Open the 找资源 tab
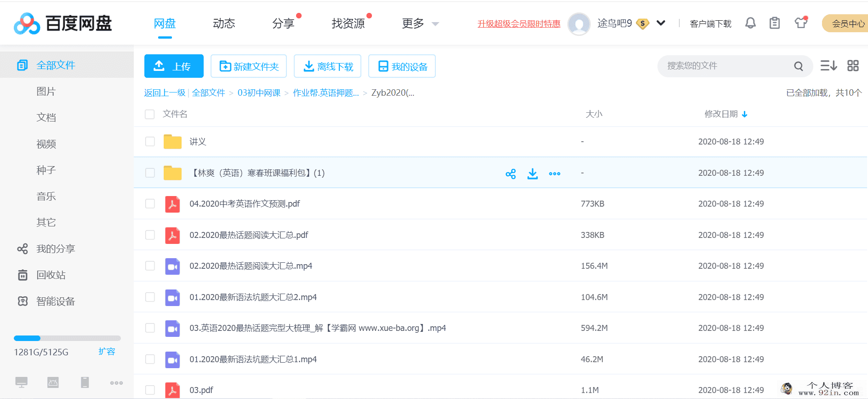Image resolution: width=868 pixels, height=399 pixels. pos(348,23)
